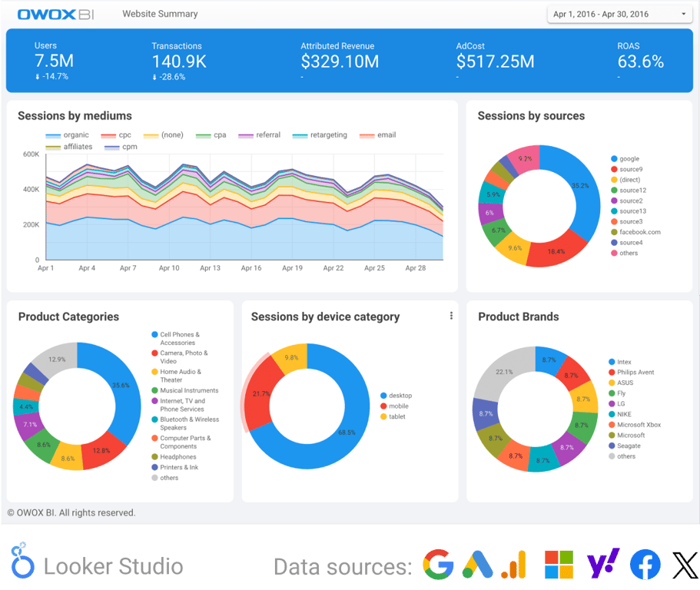Toggle the email series in the legend
This screenshot has height=590, width=700.
click(377, 135)
